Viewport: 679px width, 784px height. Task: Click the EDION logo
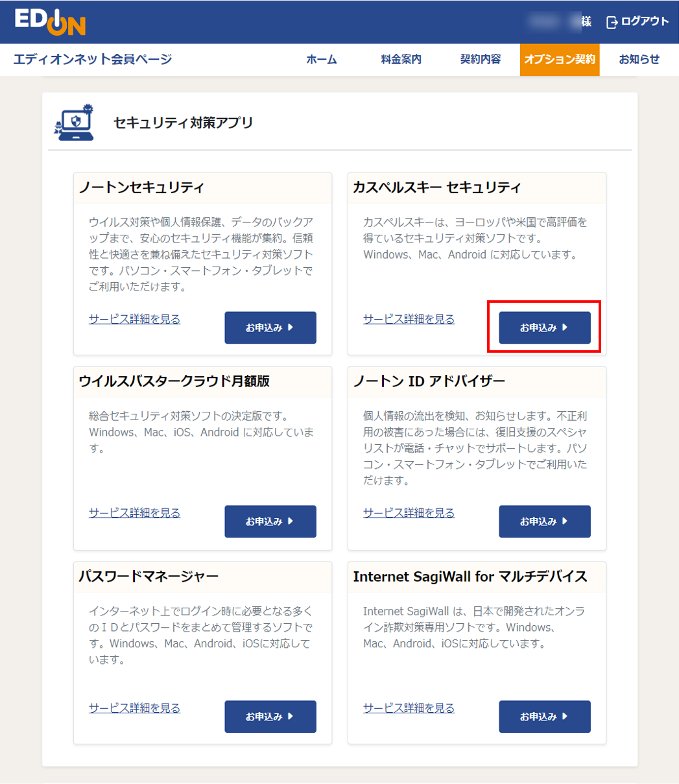tap(50, 21)
